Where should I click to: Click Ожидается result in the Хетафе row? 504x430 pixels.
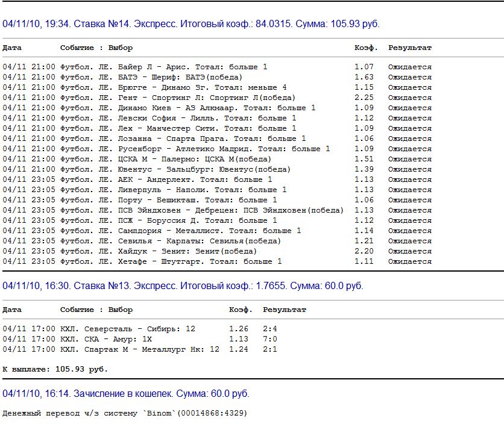pos(410,262)
